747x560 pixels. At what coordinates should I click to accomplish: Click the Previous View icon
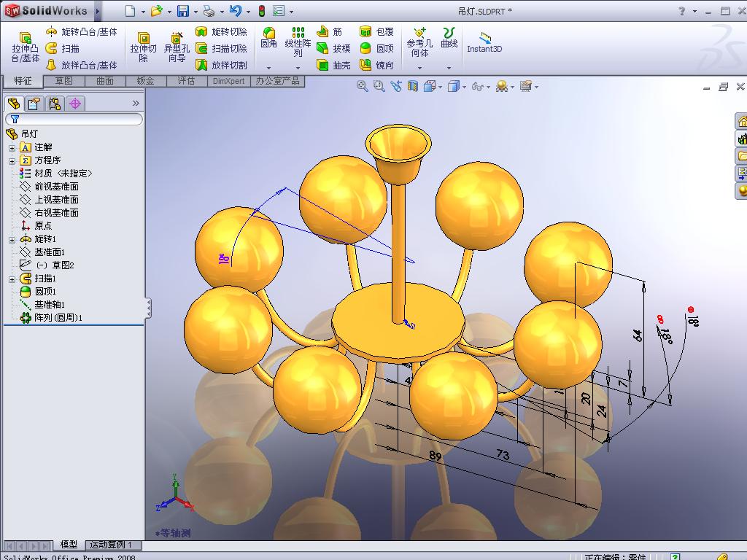tap(396, 86)
